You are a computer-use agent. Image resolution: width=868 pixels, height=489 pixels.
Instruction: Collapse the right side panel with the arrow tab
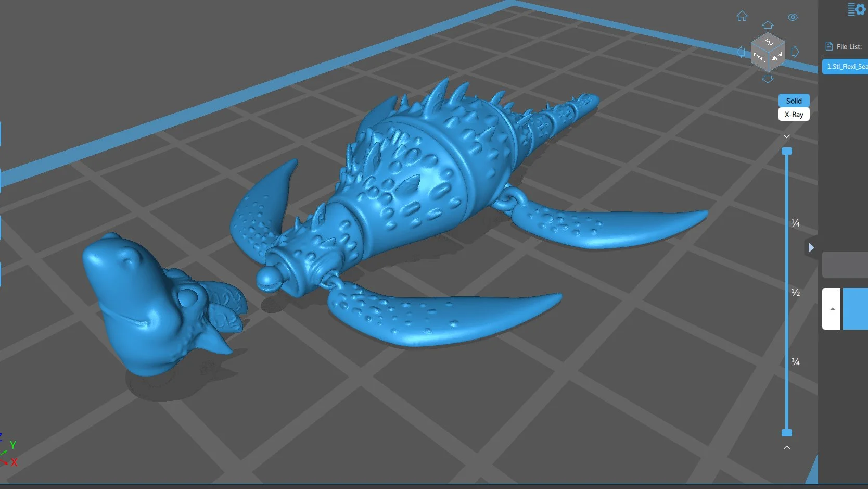point(811,248)
